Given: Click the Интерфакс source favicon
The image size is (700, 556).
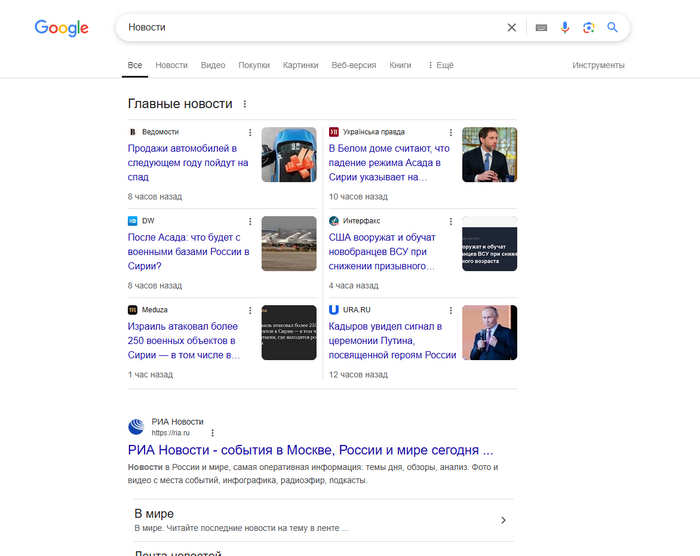Looking at the screenshot, I should (x=333, y=221).
